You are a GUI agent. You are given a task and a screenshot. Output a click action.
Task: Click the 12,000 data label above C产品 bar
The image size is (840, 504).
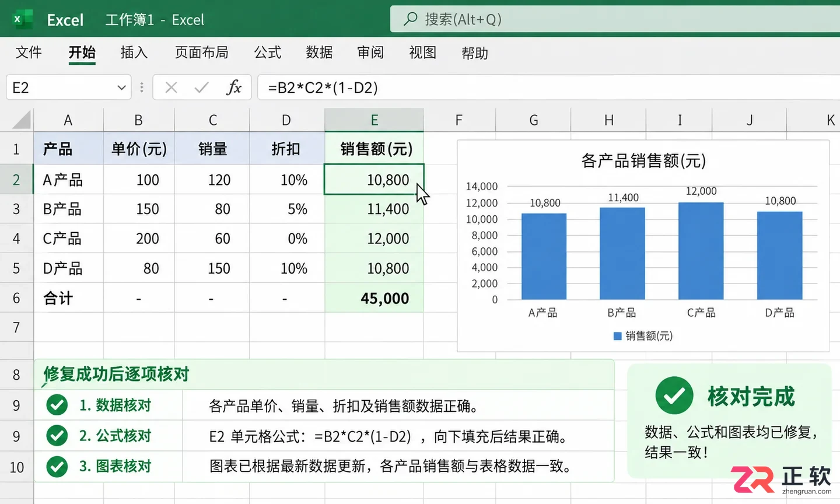pyautogui.click(x=701, y=191)
